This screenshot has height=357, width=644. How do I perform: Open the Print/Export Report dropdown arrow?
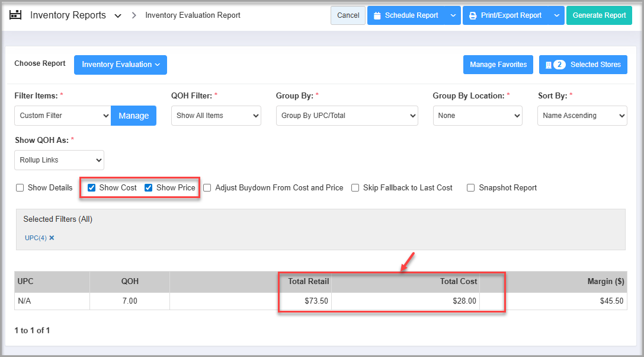click(556, 15)
